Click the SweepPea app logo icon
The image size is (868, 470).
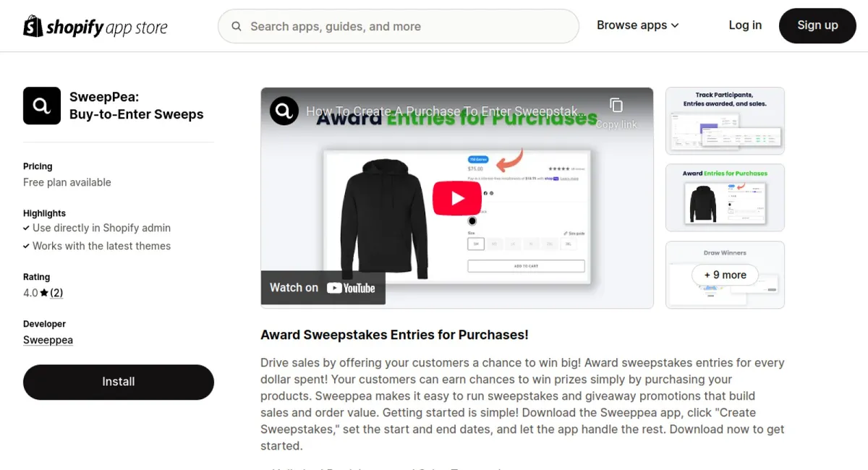pyautogui.click(x=41, y=105)
